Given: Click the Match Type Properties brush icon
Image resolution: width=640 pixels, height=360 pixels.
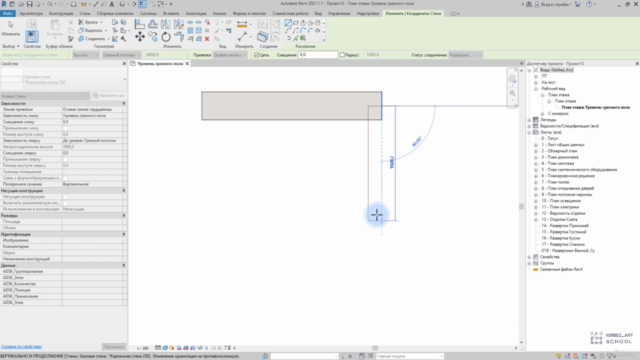Looking at the screenshot, I should tap(71, 39).
